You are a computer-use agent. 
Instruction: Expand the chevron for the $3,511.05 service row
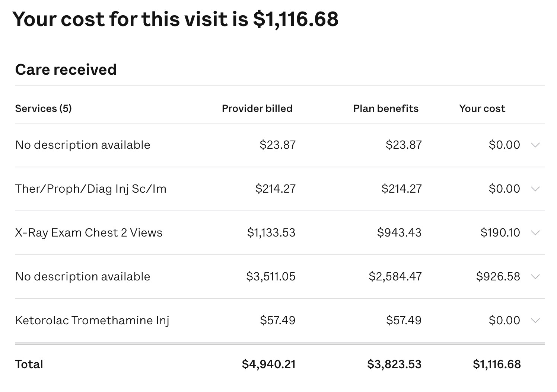pyautogui.click(x=535, y=277)
